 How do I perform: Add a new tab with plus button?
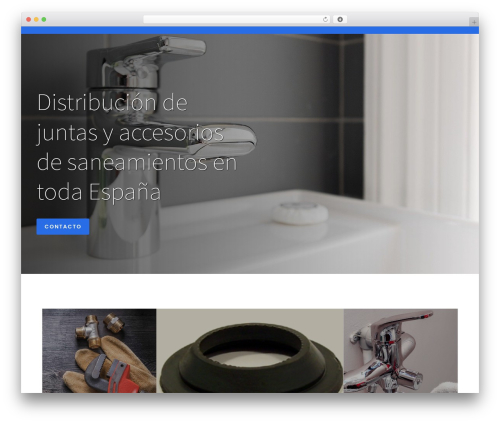(x=474, y=22)
